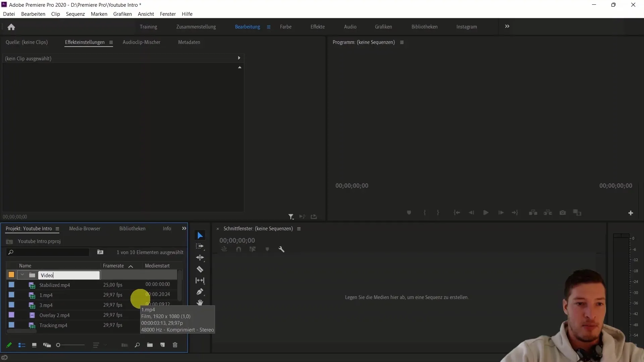Image resolution: width=644 pixels, height=362 pixels.
Task: Click the orange label swatch of Video bin
Action: 11,275
